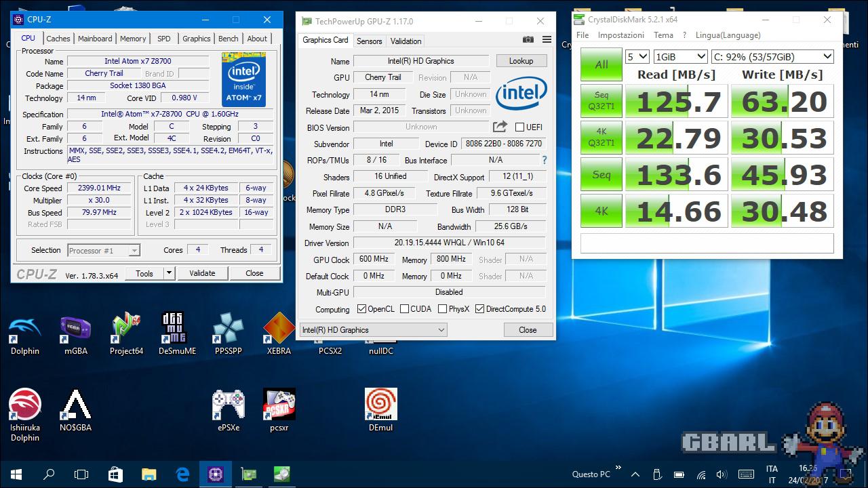
Task: Open the volume control in system tray
Action: tap(722, 474)
